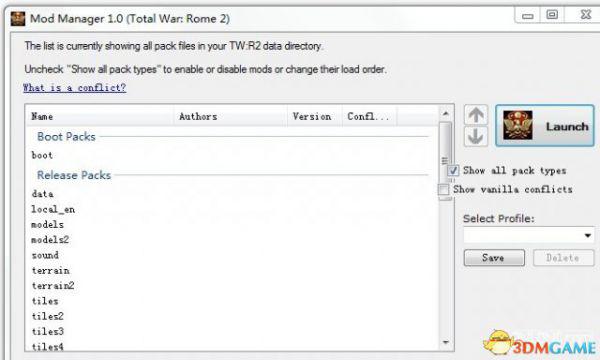Click the Version column header
Image resolution: width=600 pixels, height=360 pixels.
click(315, 116)
